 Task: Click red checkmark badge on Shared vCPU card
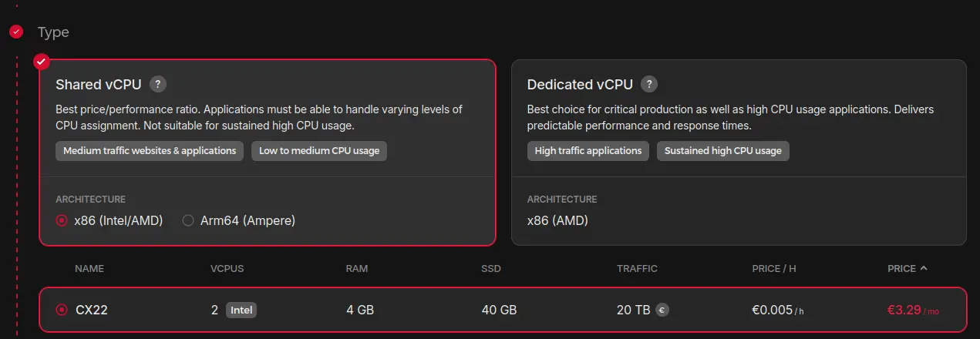pos(42,61)
